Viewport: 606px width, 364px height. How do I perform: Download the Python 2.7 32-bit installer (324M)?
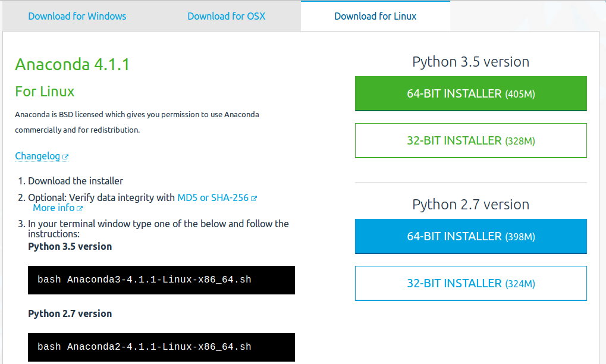(470, 284)
